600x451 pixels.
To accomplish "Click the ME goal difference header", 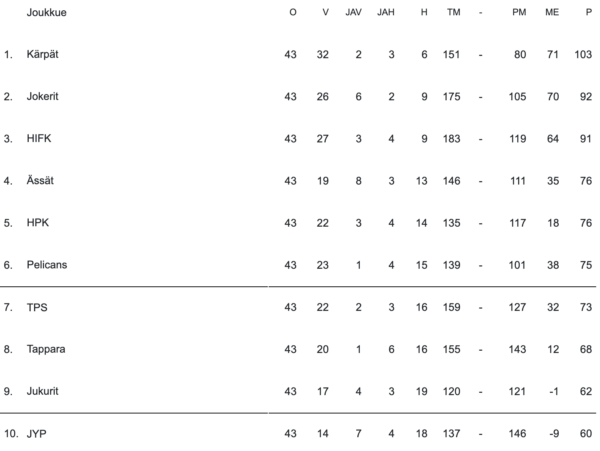I will (x=551, y=12).
